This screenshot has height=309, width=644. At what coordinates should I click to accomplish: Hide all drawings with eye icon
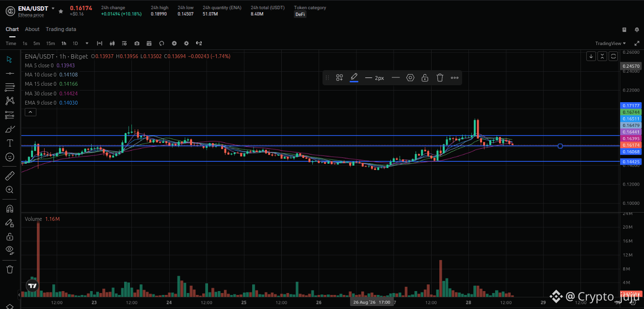[9, 250]
